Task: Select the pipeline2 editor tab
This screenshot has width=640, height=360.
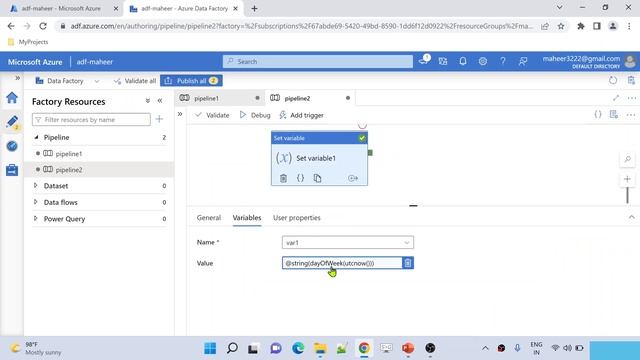Action: point(310,98)
